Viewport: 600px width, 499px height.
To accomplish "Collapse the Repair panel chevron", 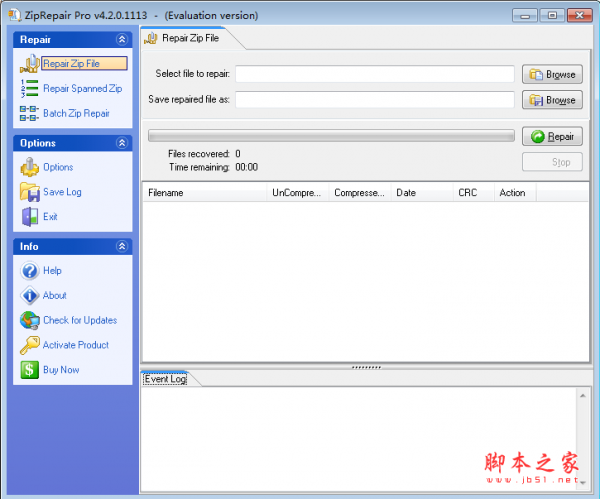I will coord(122,39).
